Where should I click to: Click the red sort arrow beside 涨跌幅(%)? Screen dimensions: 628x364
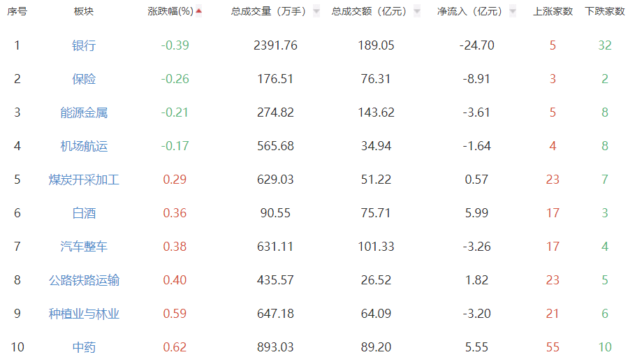click(199, 11)
